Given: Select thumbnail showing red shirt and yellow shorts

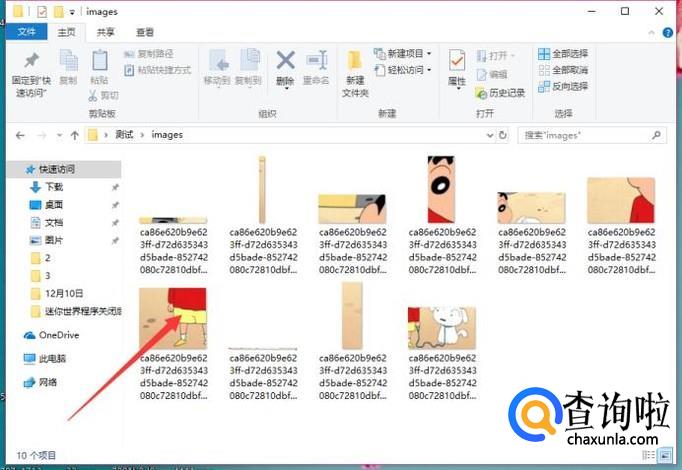Looking at the screenshot, I should coord(173,318).
